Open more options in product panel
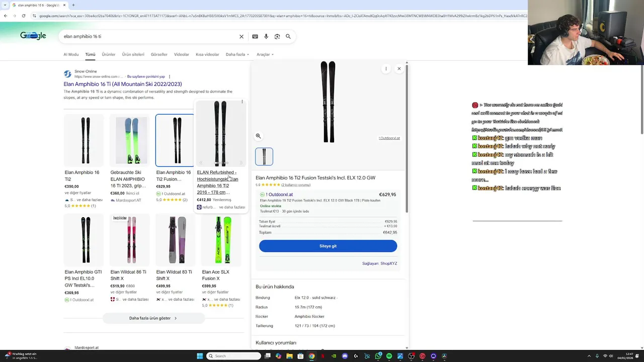This screenshot has width=644, height=362. tap(386, 68)
